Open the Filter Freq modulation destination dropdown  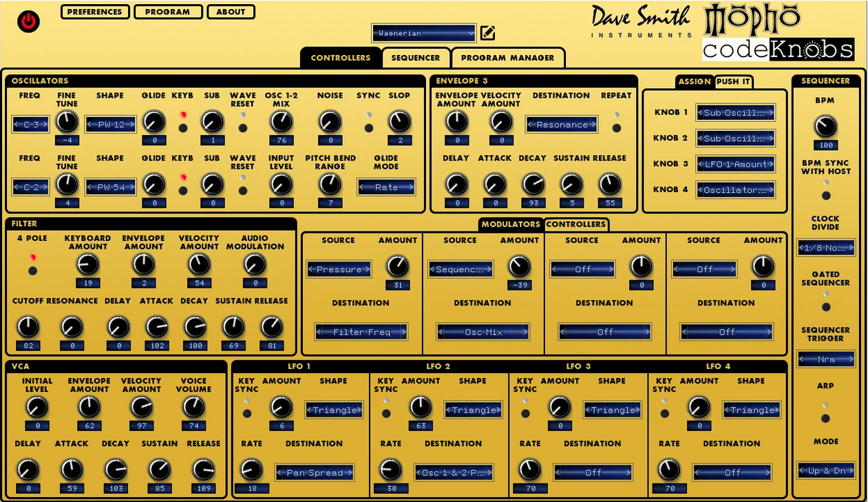(x=361, y=332)
